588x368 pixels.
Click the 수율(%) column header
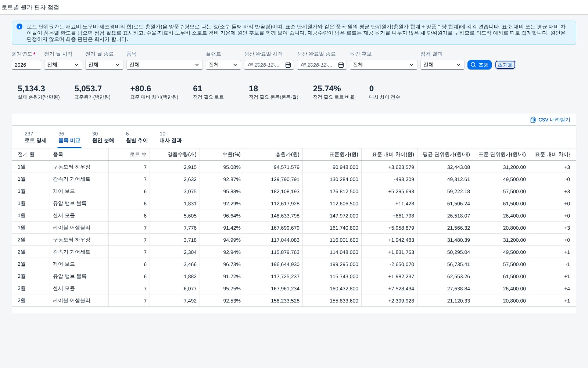tap(222, 155)
